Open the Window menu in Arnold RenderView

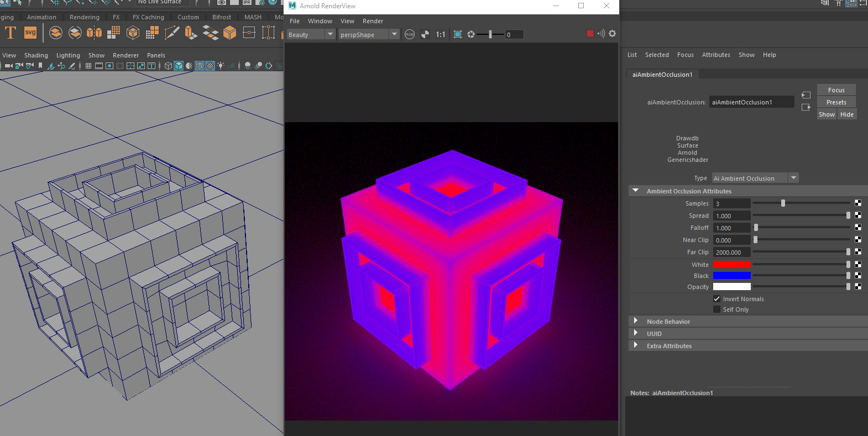coord(320,21)
